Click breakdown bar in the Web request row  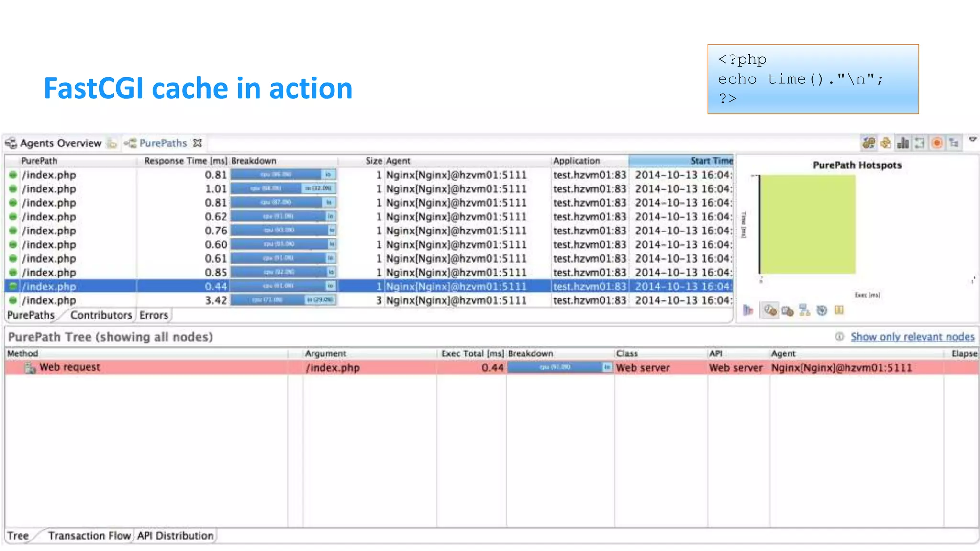(560, 367)
